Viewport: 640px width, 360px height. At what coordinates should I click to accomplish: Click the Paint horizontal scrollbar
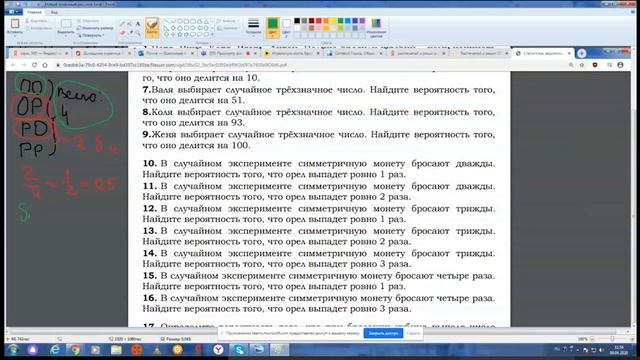[x=318, y=331]
